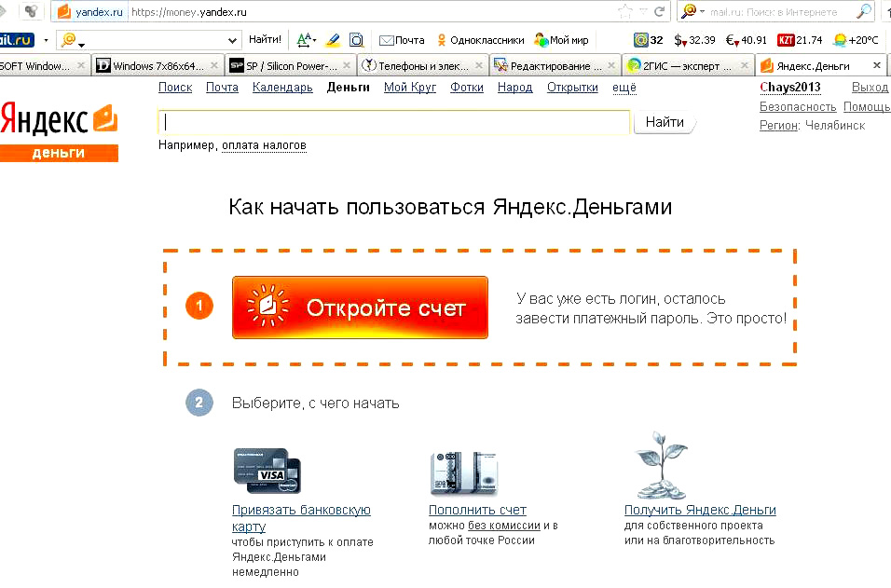This screenshot has height=588, width=891.
Task: Open the Mail.ru logo dropdown arrow
Action: [x=46, y=40]
